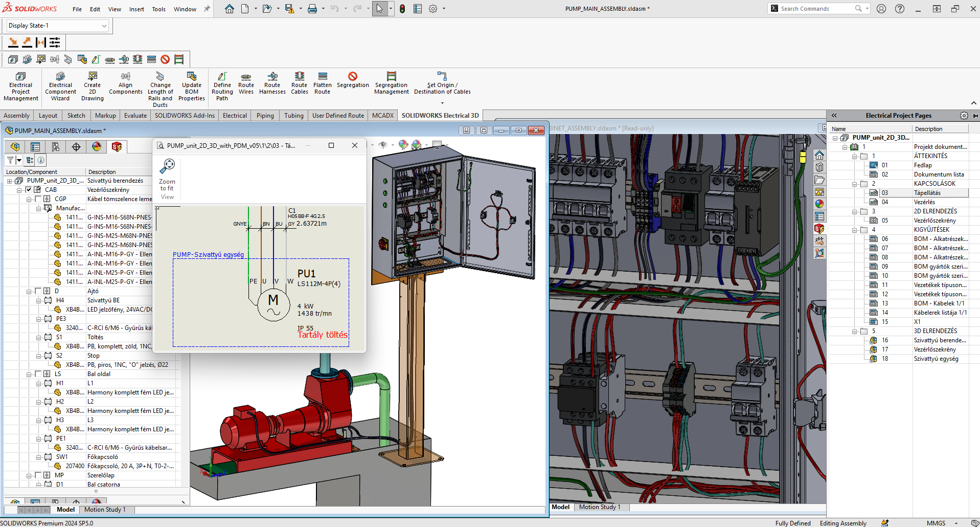Switch to the Piping ribbon tab
Image resolution: width=980 pixels, height=527 pixels.
(x=265, y=116)
